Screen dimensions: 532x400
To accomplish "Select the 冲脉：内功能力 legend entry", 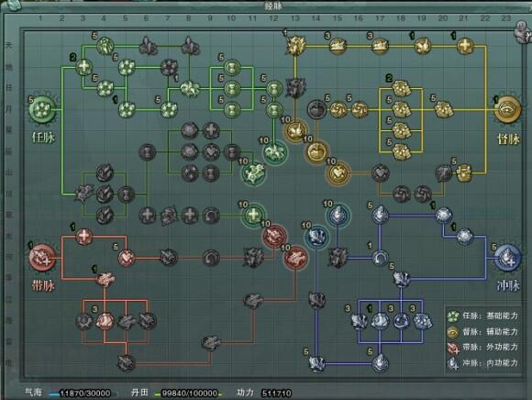I will [x=482, y=363].
